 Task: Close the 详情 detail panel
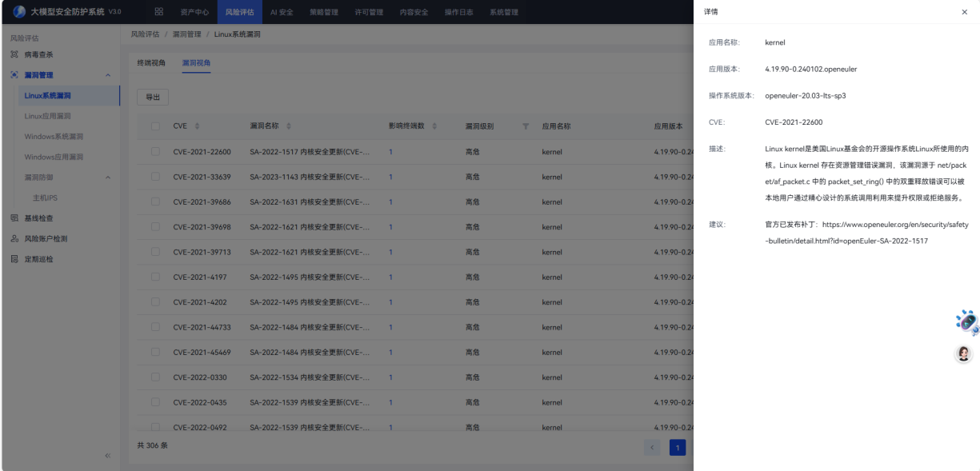pyautogui.click(x=963, y=12)
